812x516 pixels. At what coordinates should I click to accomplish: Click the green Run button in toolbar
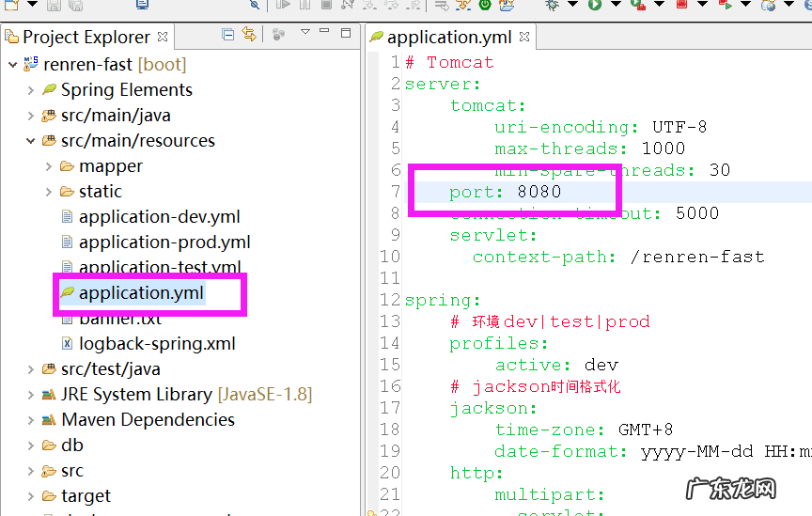point(594,5)
